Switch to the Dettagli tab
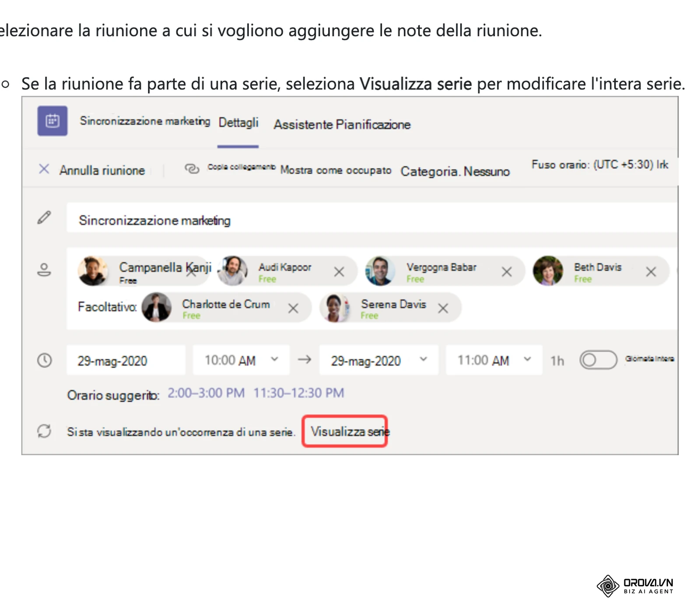This screenshot has height=615, width=700. 238,123
